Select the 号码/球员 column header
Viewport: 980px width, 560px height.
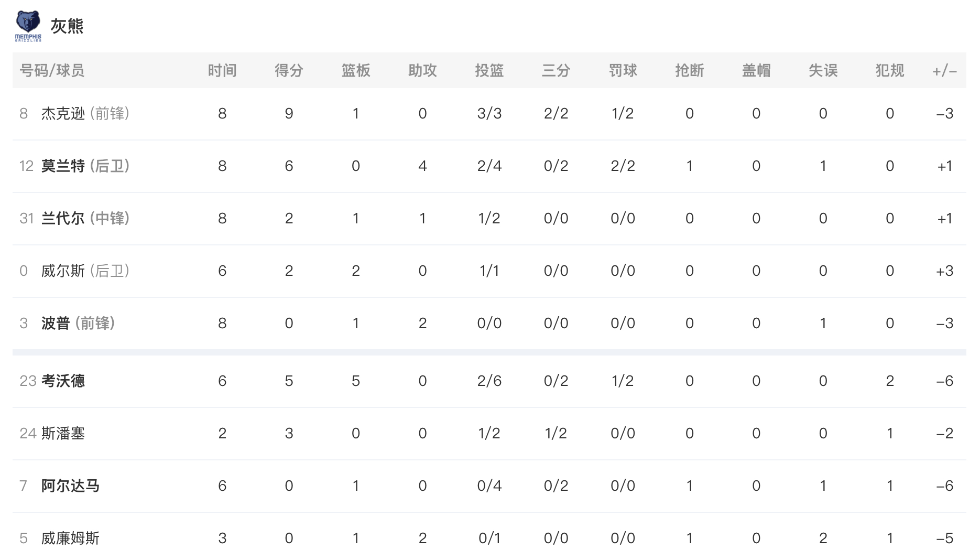coord(52,70)
